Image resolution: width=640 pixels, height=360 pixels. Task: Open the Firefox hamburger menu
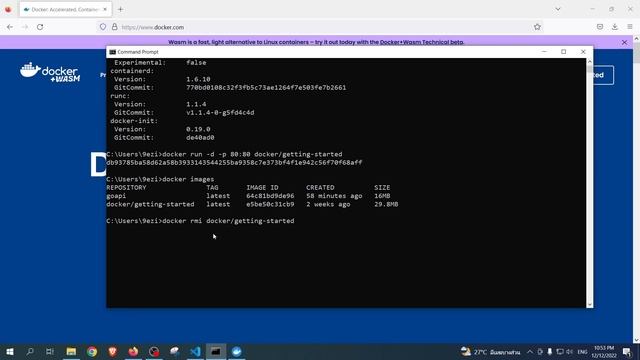[x=630, y=27]
